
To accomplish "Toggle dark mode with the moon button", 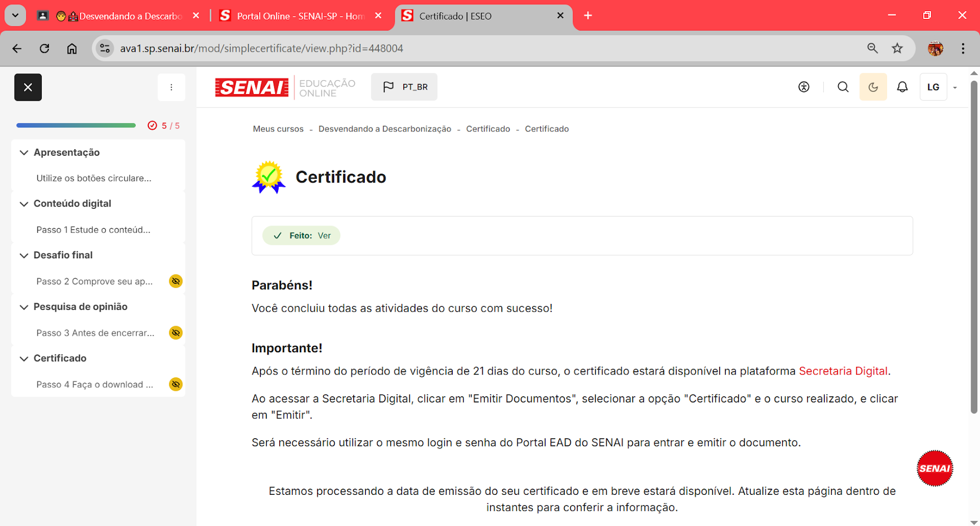I will click(x=873, y=87).
